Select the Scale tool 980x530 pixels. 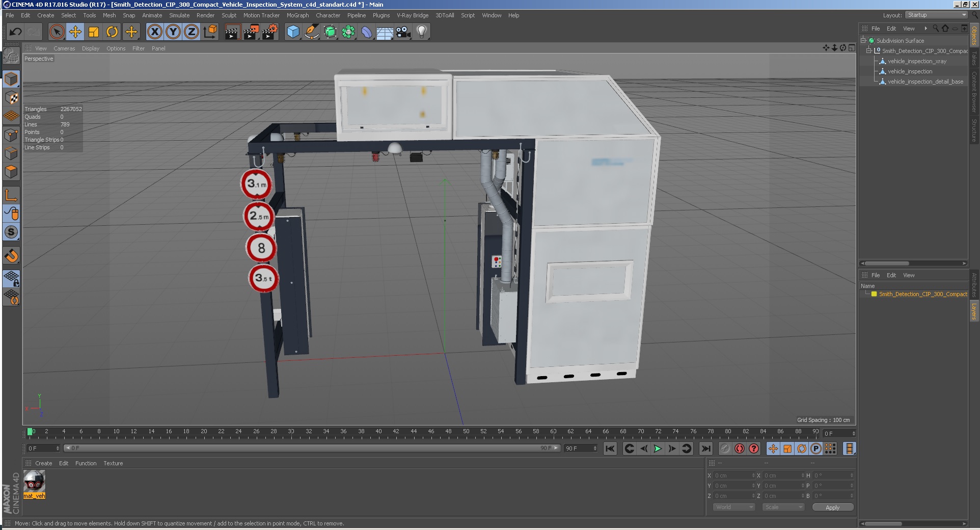(x=94, y=32)
